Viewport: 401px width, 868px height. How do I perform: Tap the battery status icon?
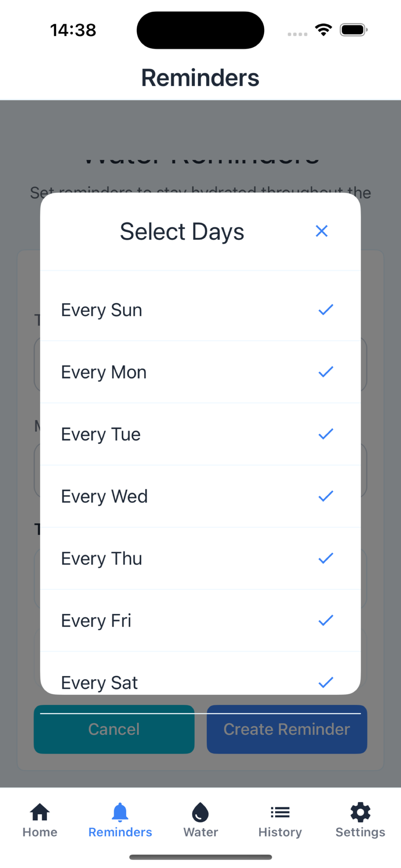(354, 30)
